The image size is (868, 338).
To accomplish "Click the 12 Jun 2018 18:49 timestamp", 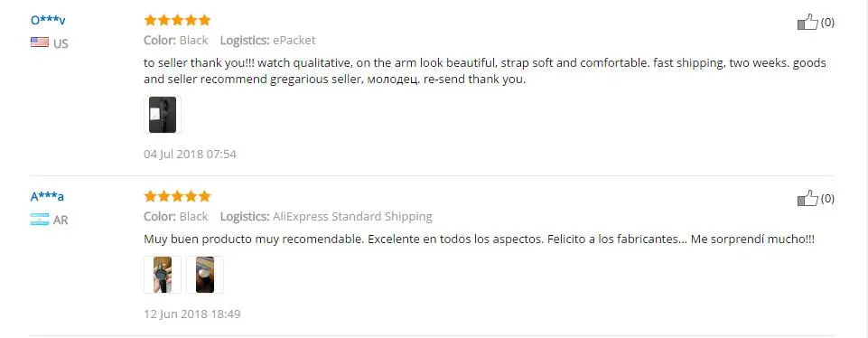I will 192,315.
